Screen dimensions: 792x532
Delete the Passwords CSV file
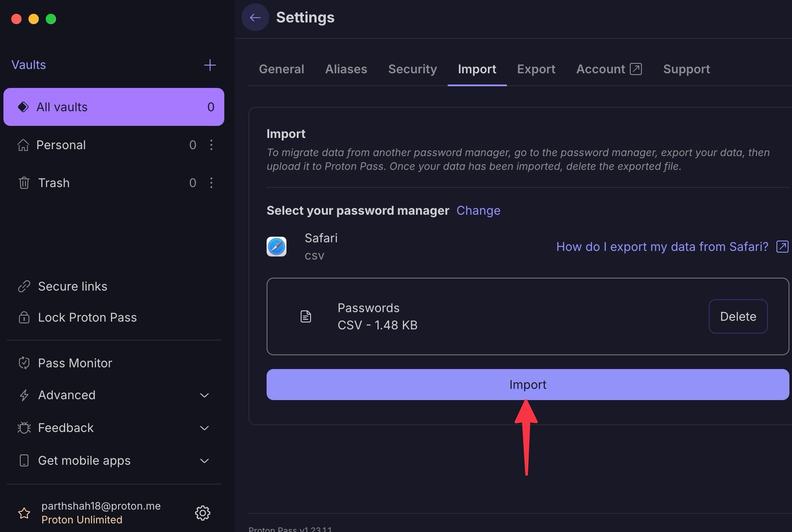tap(738, 316)
